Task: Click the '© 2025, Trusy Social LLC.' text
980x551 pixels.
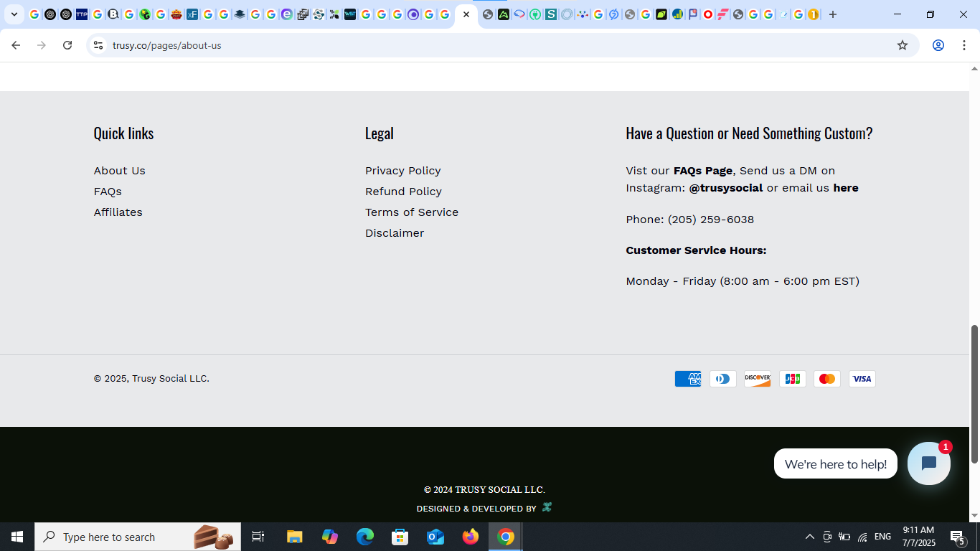Action: click(151, 379)
